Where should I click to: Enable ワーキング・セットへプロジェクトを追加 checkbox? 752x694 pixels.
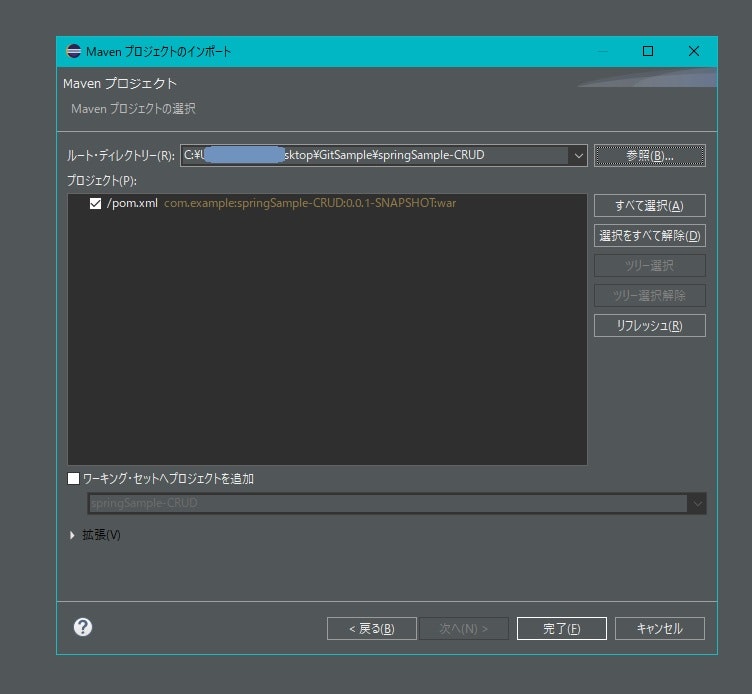(73, 478)
